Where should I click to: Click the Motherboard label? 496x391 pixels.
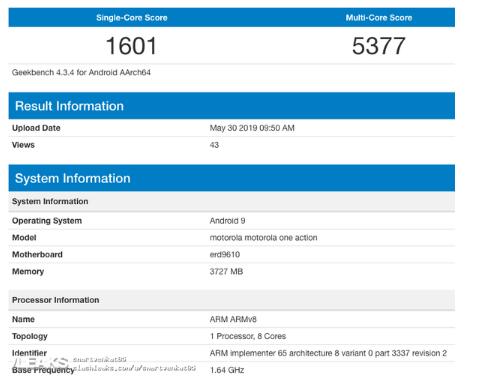coord(37,255)
